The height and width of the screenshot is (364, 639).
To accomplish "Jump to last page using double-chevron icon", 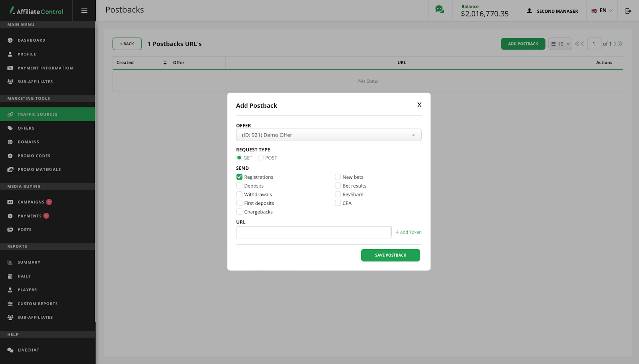I will [x=620, y=44].
